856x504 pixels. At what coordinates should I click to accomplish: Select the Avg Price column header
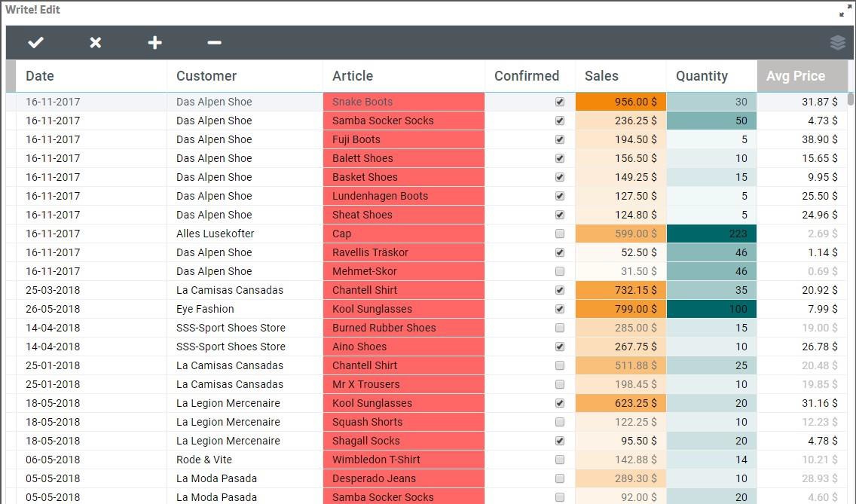click(x=802, y=76)
